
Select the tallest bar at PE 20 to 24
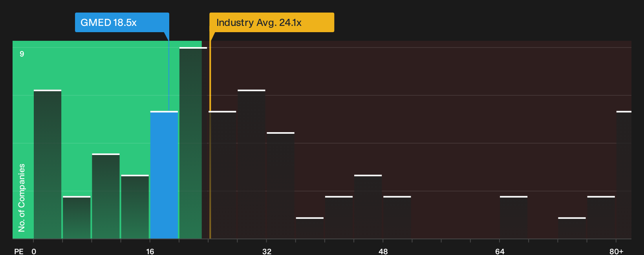point(193,143)
